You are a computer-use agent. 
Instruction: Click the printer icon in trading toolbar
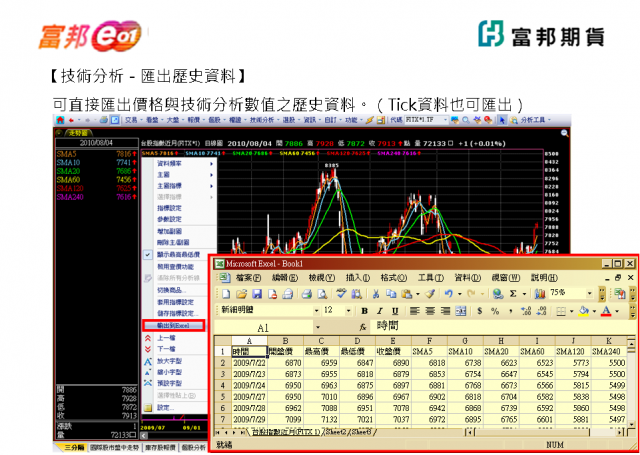(104, 120)
